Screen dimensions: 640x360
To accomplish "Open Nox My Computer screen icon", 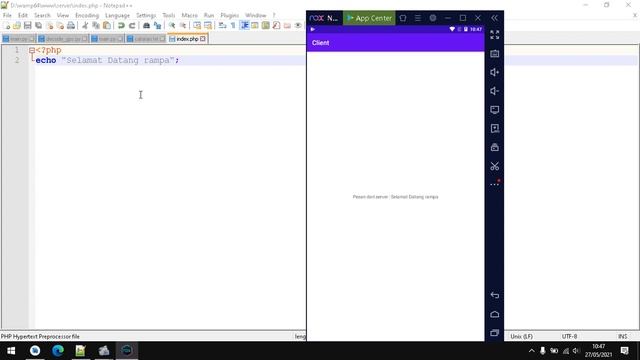I will pyautogui.click(x=494, y=110).
